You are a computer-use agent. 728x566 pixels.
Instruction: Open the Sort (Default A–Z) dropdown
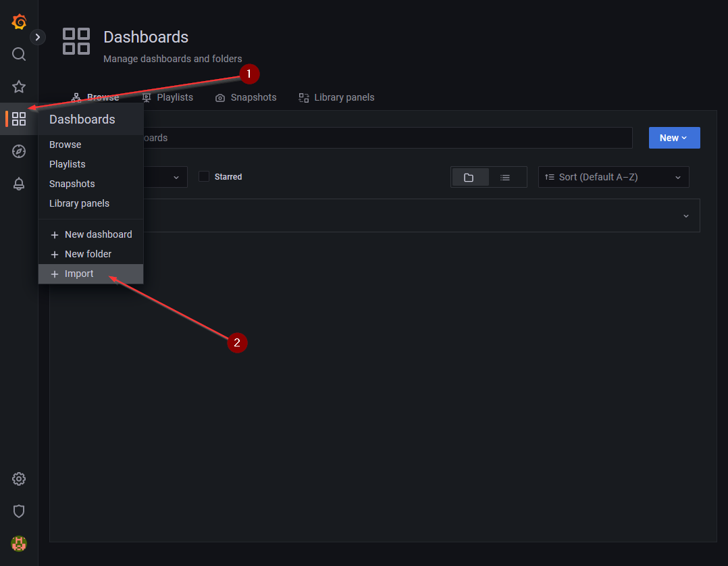[x=613, y=177]
